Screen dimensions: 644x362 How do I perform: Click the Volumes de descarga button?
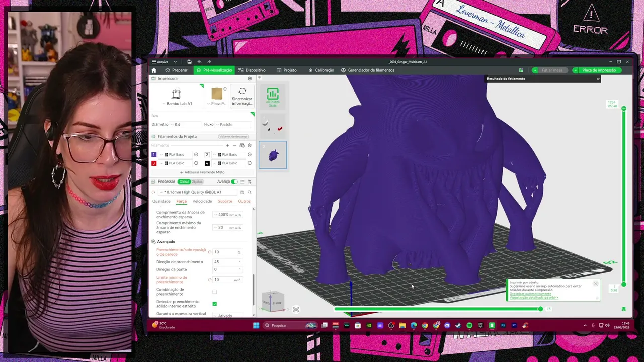pyautogui.click(x=233, y=137)
